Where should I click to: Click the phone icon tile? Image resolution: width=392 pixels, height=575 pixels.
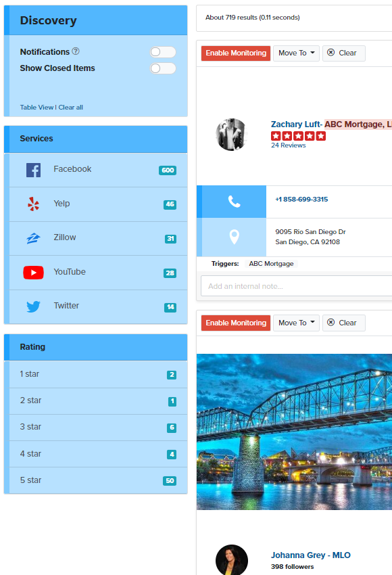(234, 202)
